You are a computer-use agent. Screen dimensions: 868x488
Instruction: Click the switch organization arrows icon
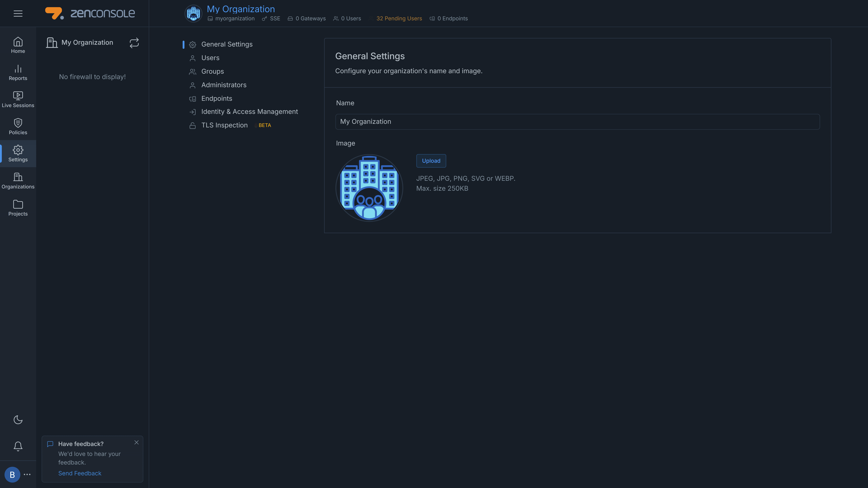pos(134,43)
